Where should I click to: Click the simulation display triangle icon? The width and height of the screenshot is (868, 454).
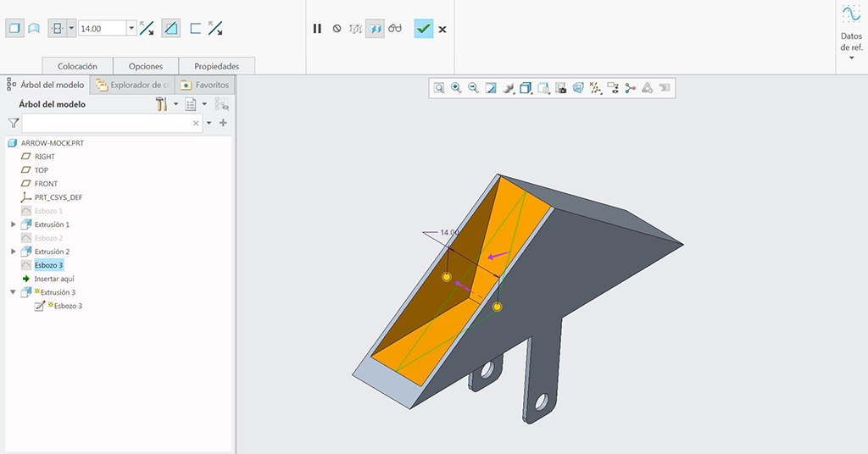point(647,88)
